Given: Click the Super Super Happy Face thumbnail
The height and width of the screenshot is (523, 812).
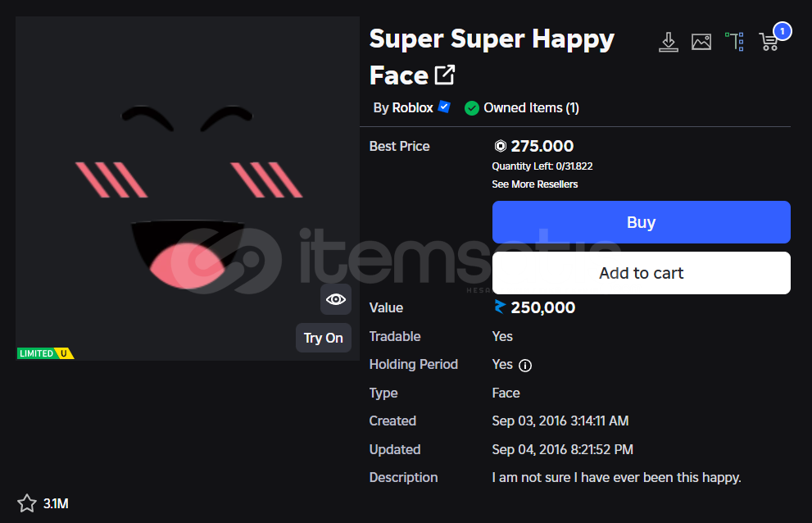Looking at the screenshot, I should click(188, 189).
